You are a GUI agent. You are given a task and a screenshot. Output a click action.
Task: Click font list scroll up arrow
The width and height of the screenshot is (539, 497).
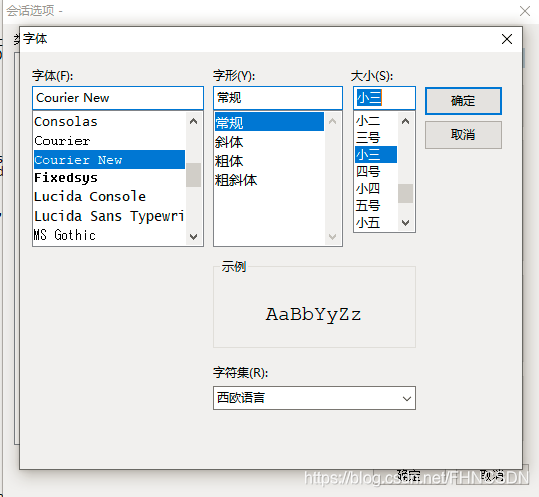click(x=194, y=121)
